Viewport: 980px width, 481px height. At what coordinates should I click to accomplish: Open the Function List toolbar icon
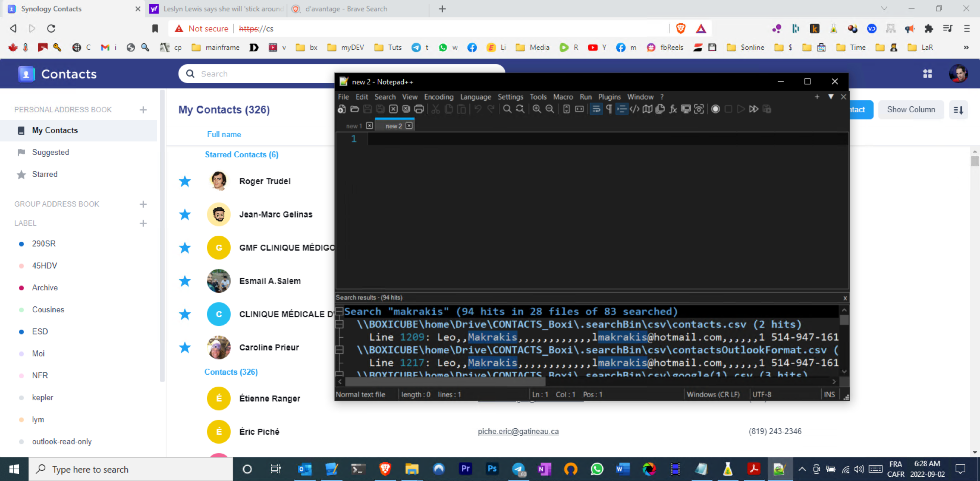673,109
